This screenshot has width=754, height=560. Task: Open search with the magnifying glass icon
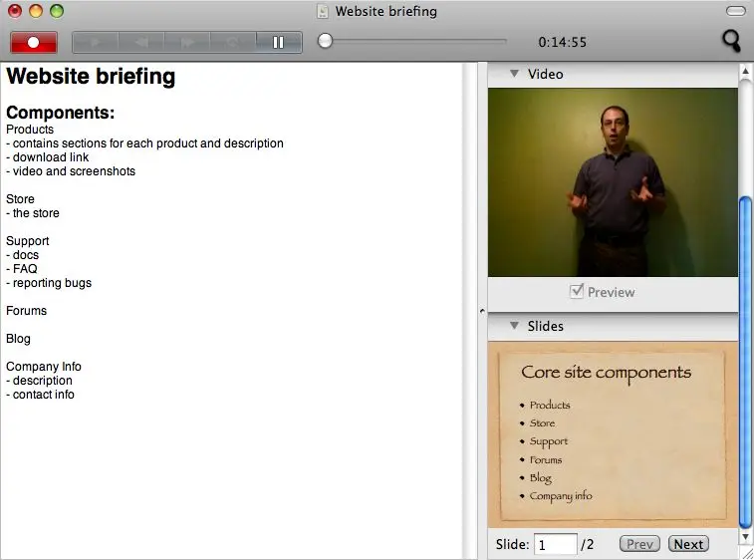point(731,41)
